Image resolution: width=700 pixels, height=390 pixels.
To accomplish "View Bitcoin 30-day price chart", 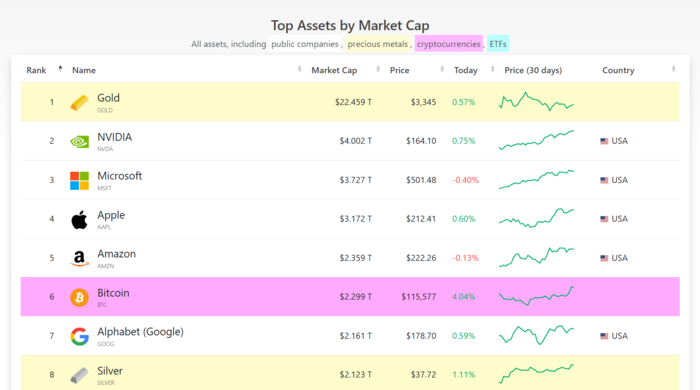I will [x=536, y=296].
